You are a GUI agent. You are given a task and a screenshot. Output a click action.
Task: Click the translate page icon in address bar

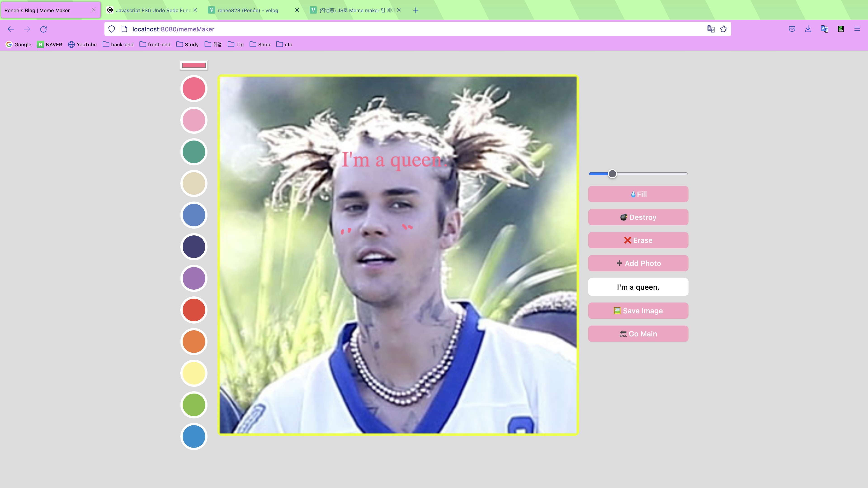point(711,29)
